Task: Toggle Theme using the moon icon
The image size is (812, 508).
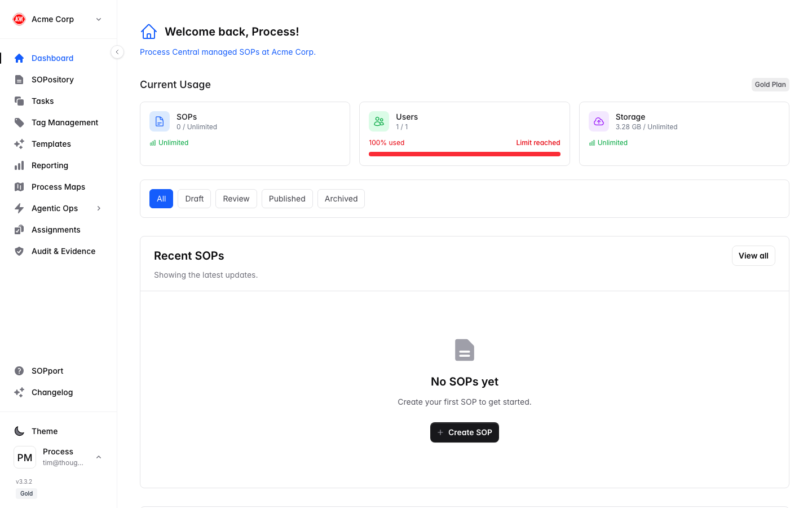Action: (19, 431)
